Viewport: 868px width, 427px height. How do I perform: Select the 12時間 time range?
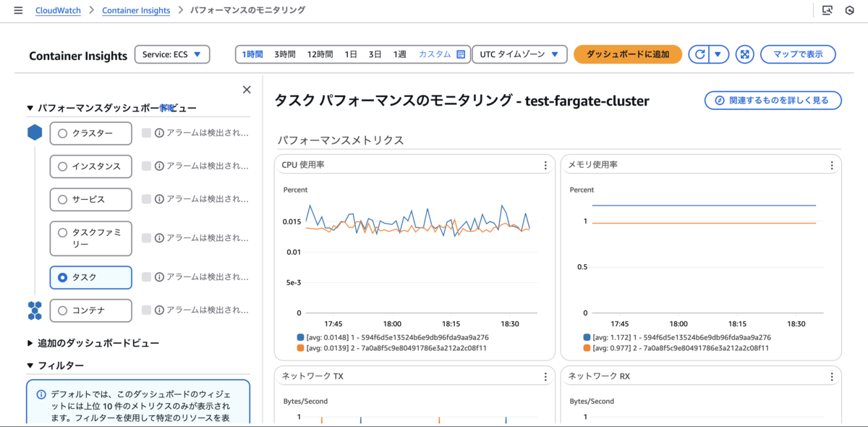320,54
